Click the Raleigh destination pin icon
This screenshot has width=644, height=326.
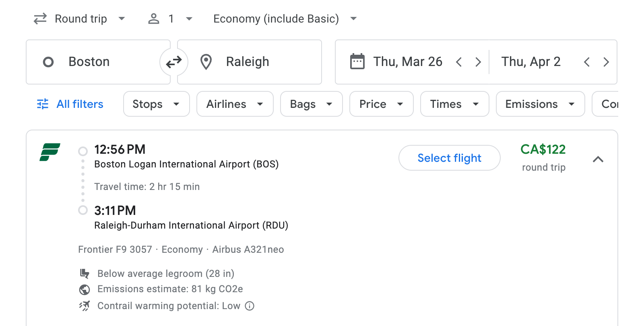tap(206, 62)
